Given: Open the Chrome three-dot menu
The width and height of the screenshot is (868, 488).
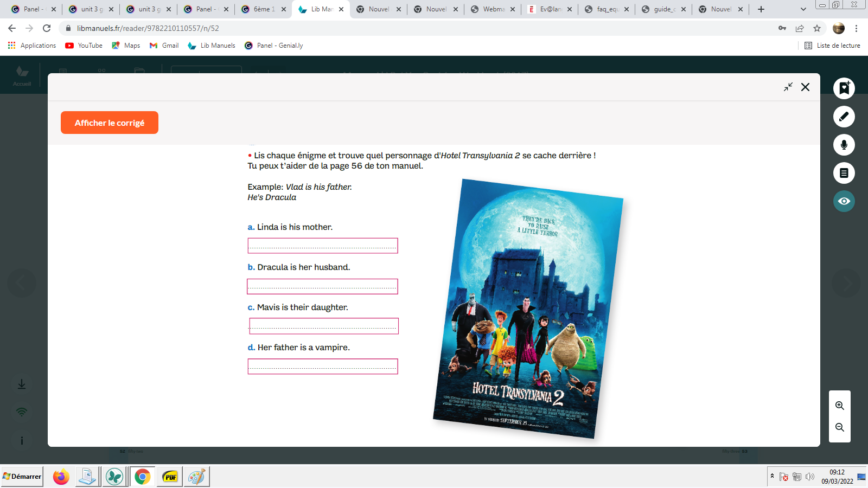Looking at the screenshot, I should [x=856, y=28].
